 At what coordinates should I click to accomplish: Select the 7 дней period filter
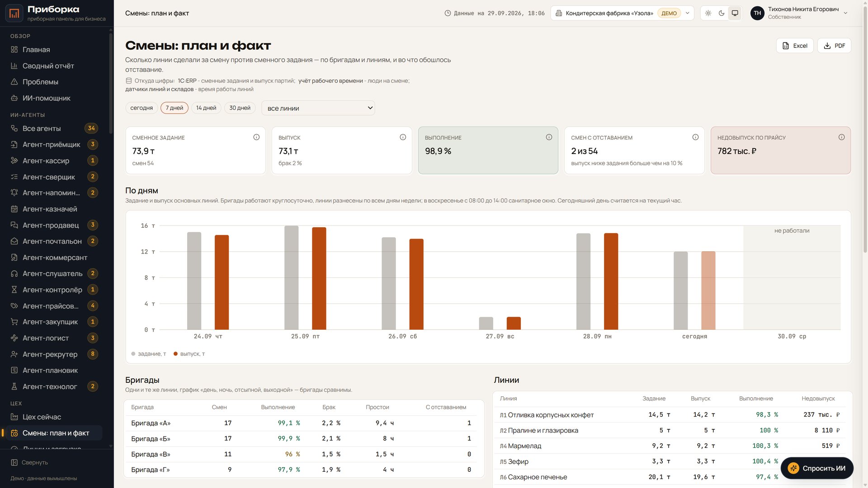coord(175,108)
